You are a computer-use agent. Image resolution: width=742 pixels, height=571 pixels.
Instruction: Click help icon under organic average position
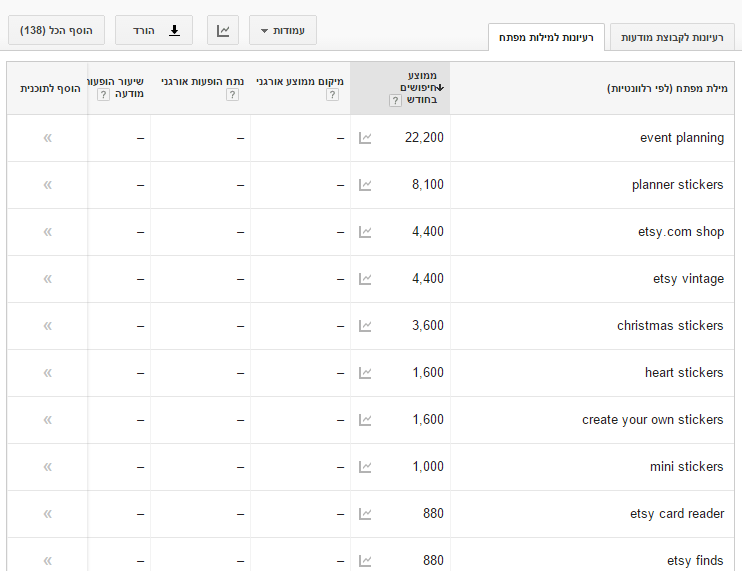[x=332, y=95]
